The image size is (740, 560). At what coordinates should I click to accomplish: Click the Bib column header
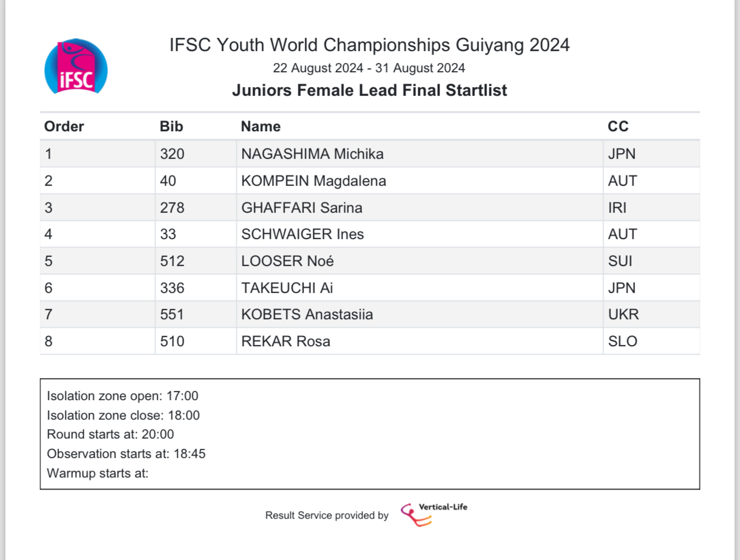coord(171,127)
